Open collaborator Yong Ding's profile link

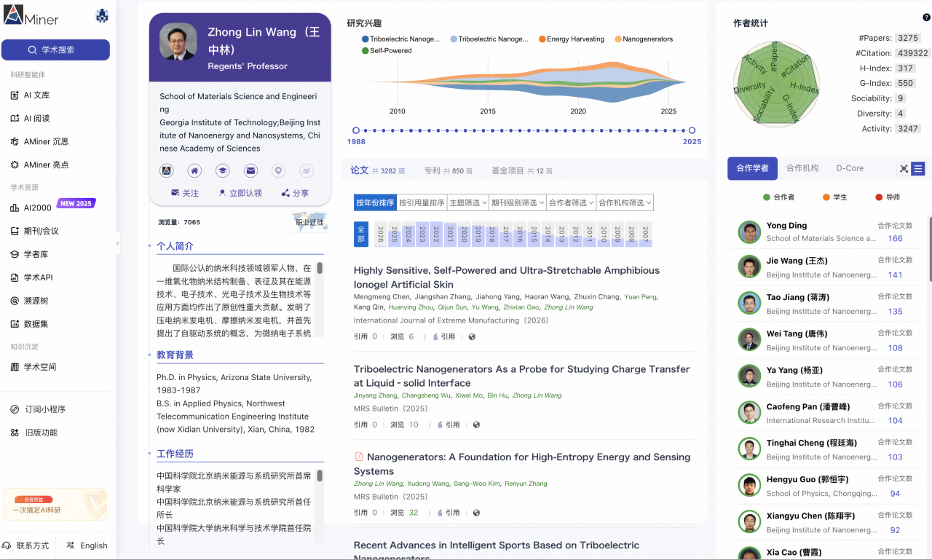point(786,226)
